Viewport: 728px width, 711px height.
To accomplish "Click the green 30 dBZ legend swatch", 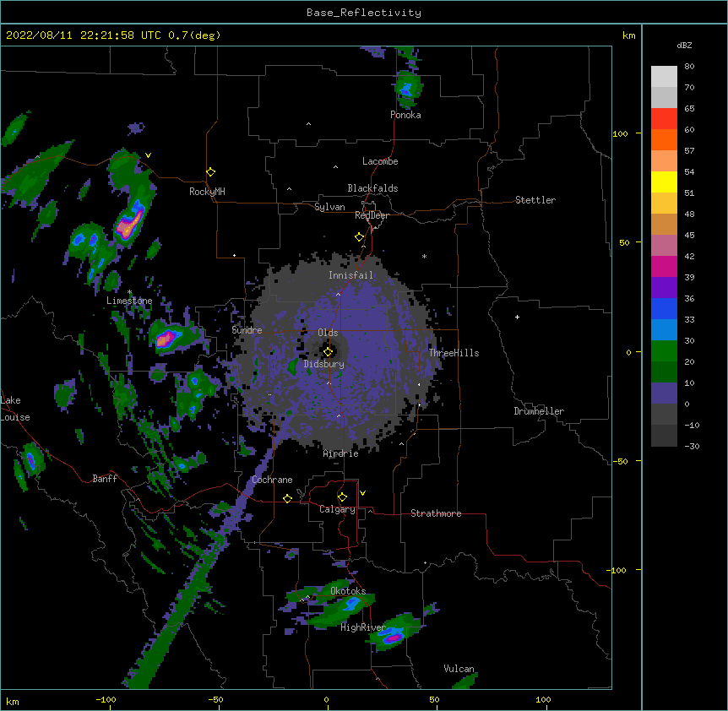I will click(664, 351).
